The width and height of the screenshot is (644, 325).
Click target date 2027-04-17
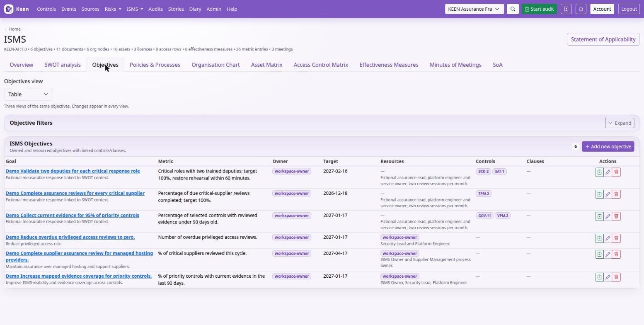[335, 253]
